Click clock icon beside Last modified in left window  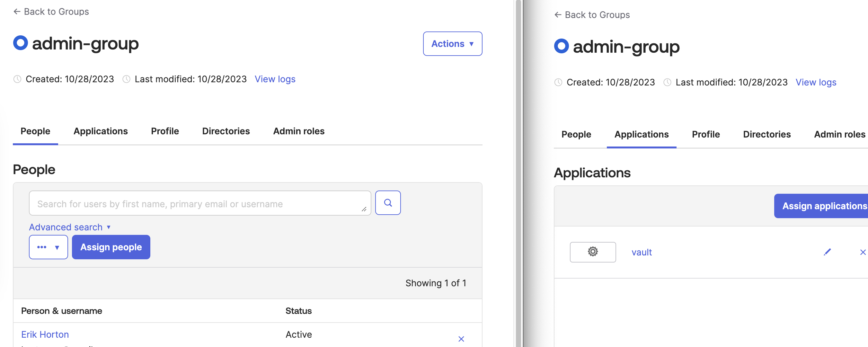click(x=126, y=79)
